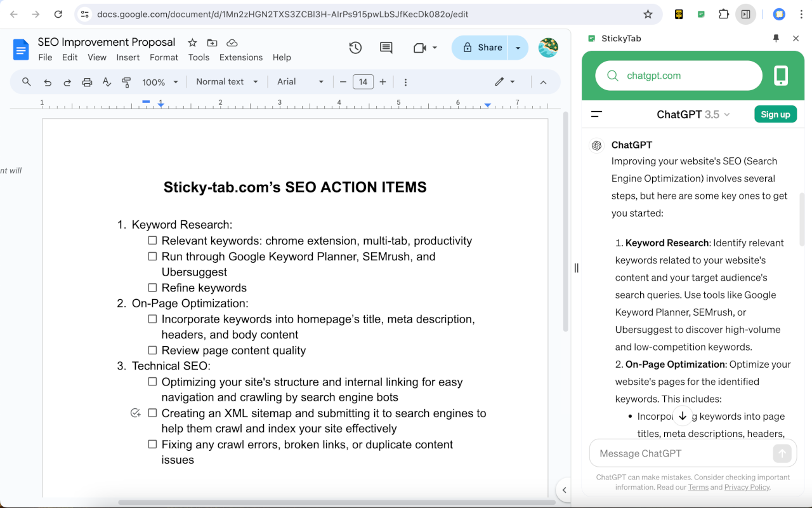The image size is (812, 508).
Task: Click the StickyTab chatgpt.com address field
Action: (679, 76)
